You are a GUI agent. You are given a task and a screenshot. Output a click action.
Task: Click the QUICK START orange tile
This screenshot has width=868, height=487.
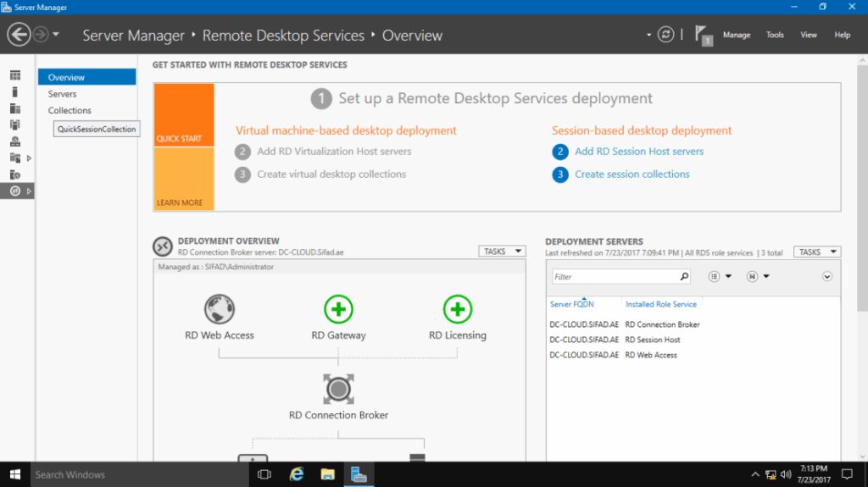tap(184, 115)
